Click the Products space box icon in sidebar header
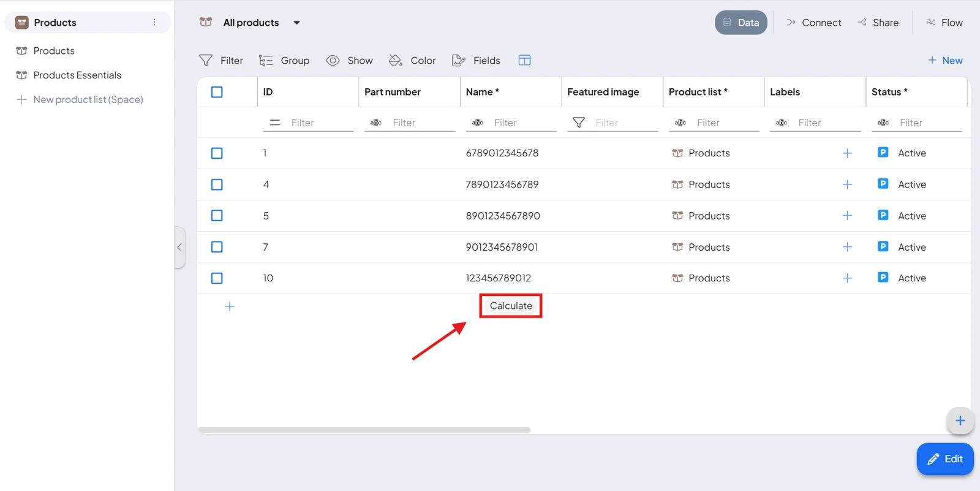Viewport: 980px width, 491px height. (22, 23)
